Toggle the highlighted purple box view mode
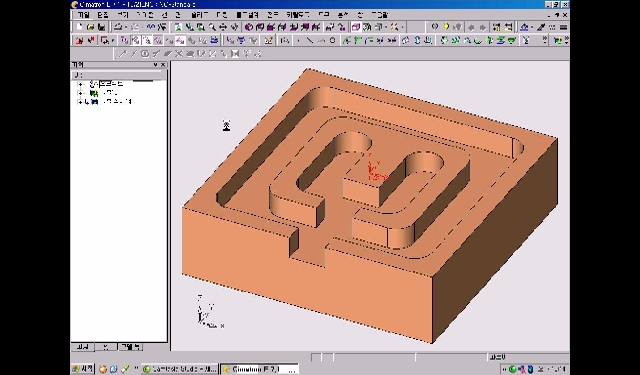 (356, 27)
